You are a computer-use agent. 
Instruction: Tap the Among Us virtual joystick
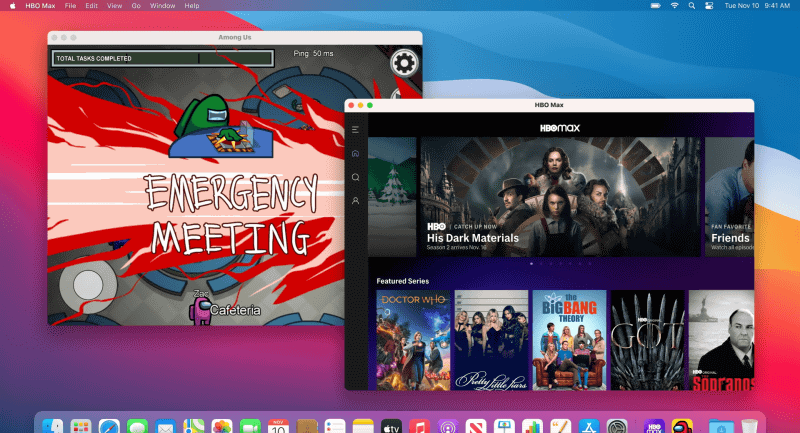(x=88, y=286)
